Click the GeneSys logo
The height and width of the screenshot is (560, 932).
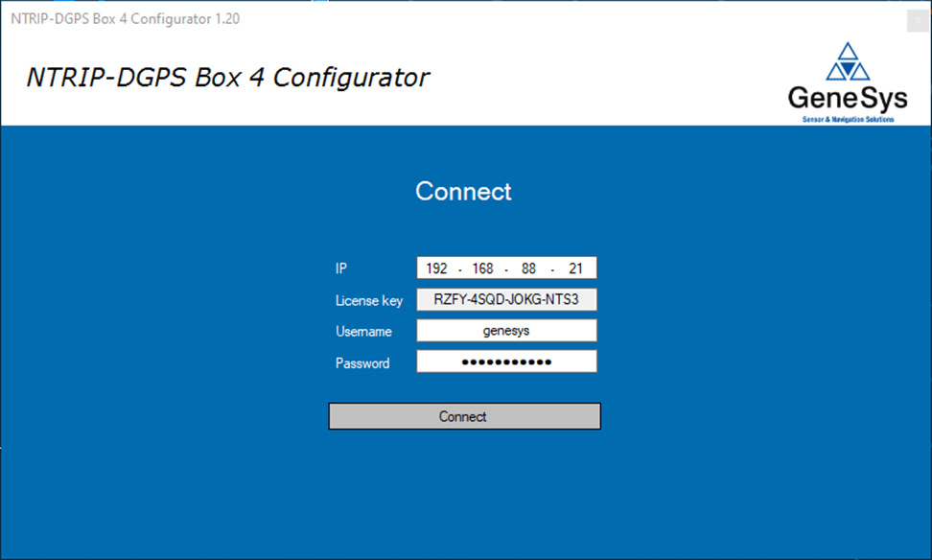click(x=848, y=82)
